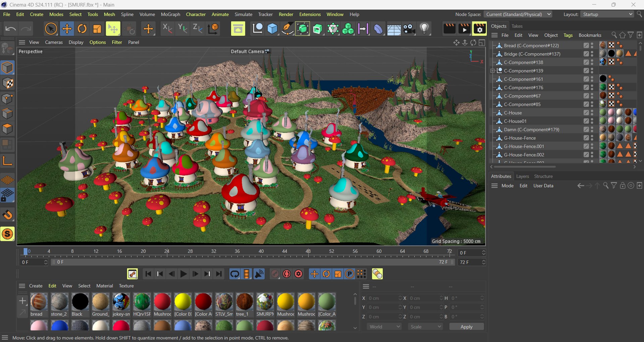Expand the C-Component#139 hierarchy

click(493, 71)
